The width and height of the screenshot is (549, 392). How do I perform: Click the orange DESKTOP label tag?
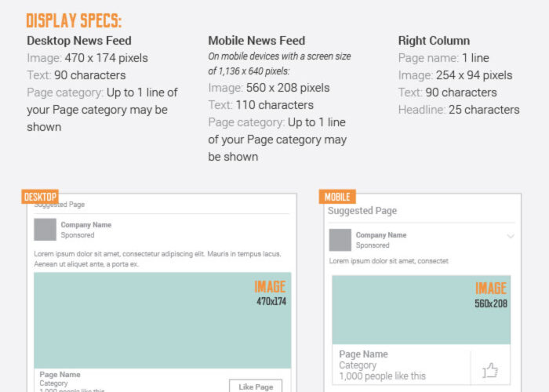coord(40,196)
